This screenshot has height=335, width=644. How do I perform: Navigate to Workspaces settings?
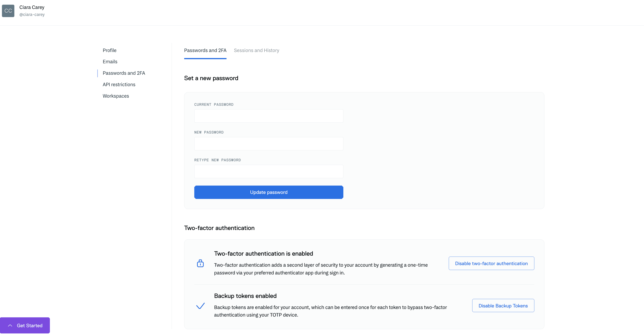pos(116,96)
